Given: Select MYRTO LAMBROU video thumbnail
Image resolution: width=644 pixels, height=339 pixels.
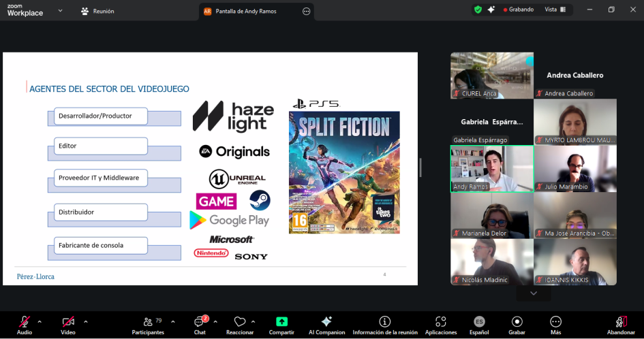Looking at the screenshot, I should pyautogui.click(x=575, y=122).
